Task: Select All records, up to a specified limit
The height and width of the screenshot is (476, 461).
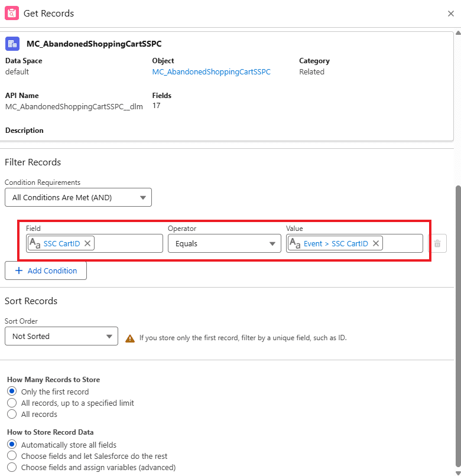Action: 12,403
